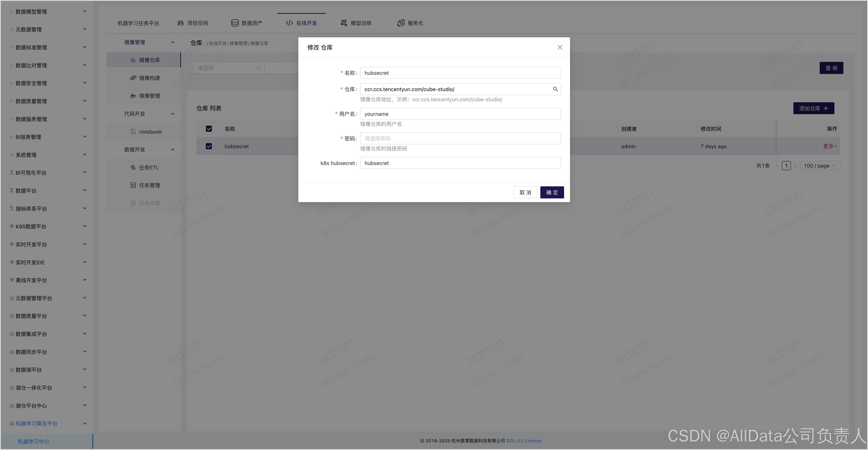The image size is (868, 450).
Task: Toggle the select-all checkbox in the table header
Action: [x=209, y=129]
